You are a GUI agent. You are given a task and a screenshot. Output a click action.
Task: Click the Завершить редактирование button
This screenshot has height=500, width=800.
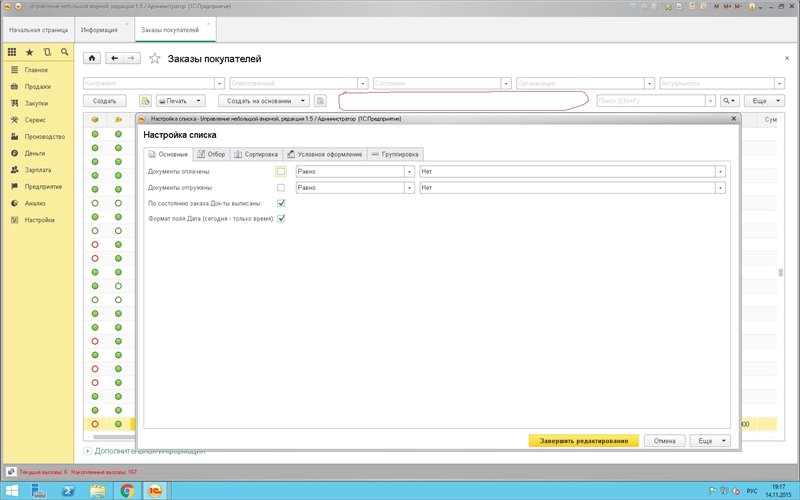tap(583, 440)
